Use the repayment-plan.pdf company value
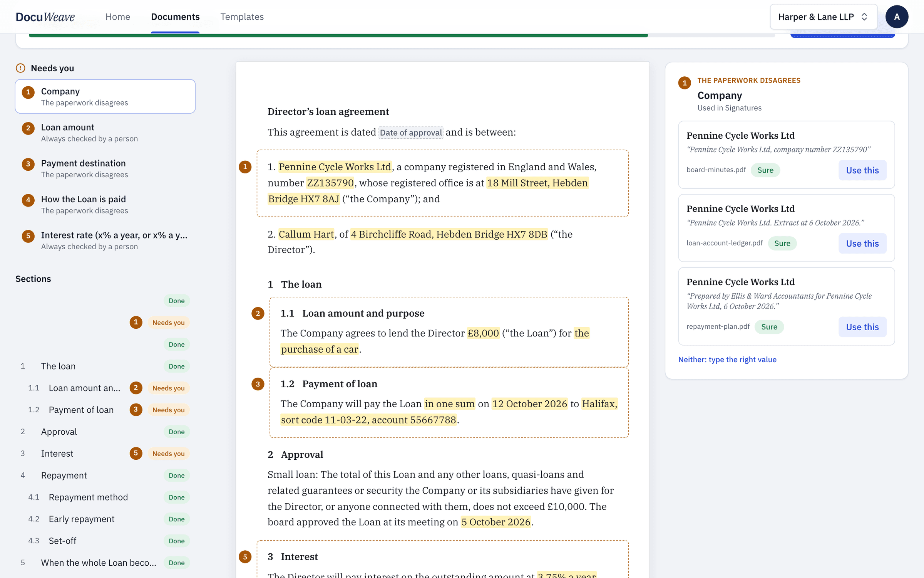The image size is (924, 578). coord(862,327)
